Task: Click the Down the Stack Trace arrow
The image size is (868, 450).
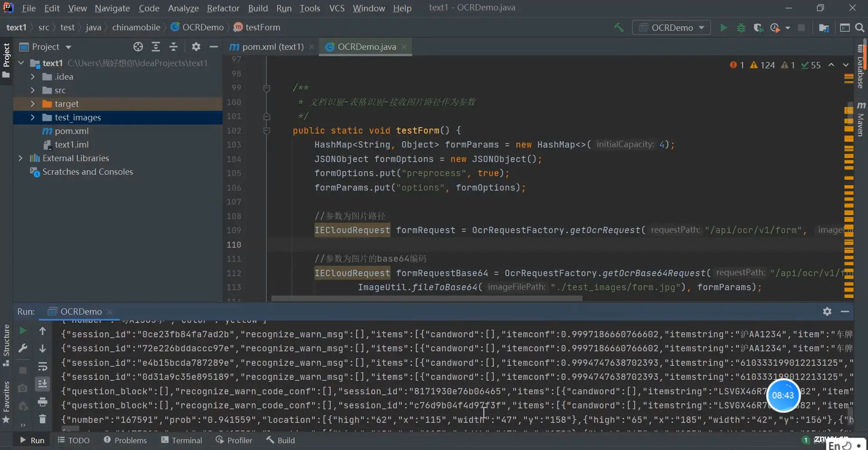Action: click(43, 349)
